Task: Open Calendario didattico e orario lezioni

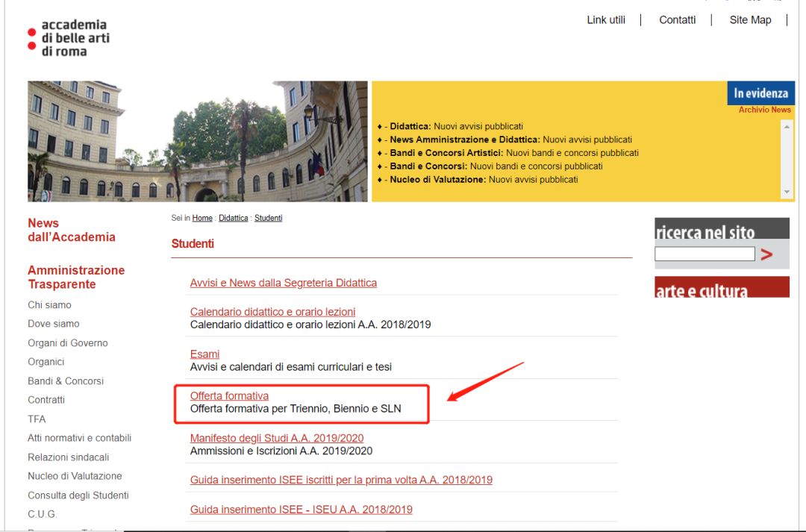Action: pyautogui.click(x=272, y=312)
